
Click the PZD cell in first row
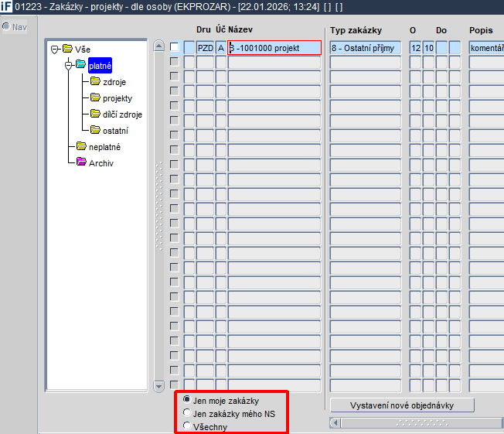click(x=205, y=48)
